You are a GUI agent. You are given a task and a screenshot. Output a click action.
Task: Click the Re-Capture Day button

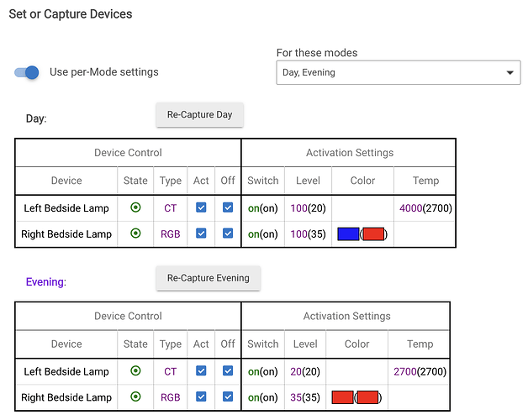[x=200, y=115]
